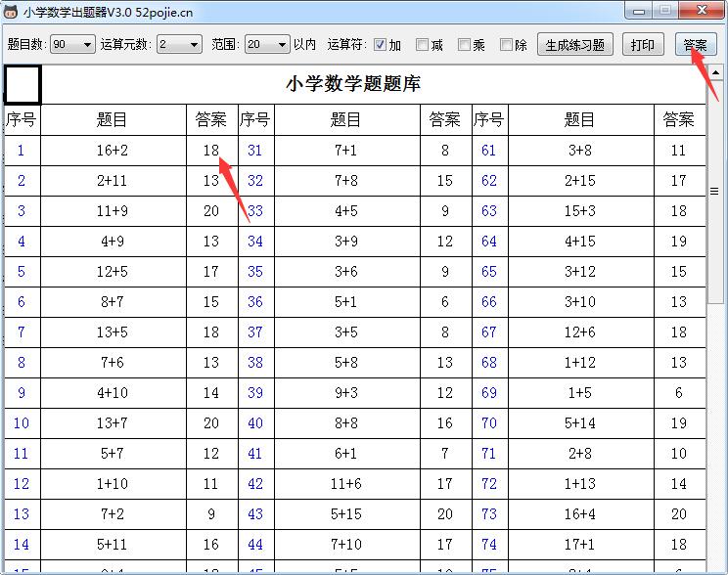Click the first 序号 column header

tap(22, 119)
